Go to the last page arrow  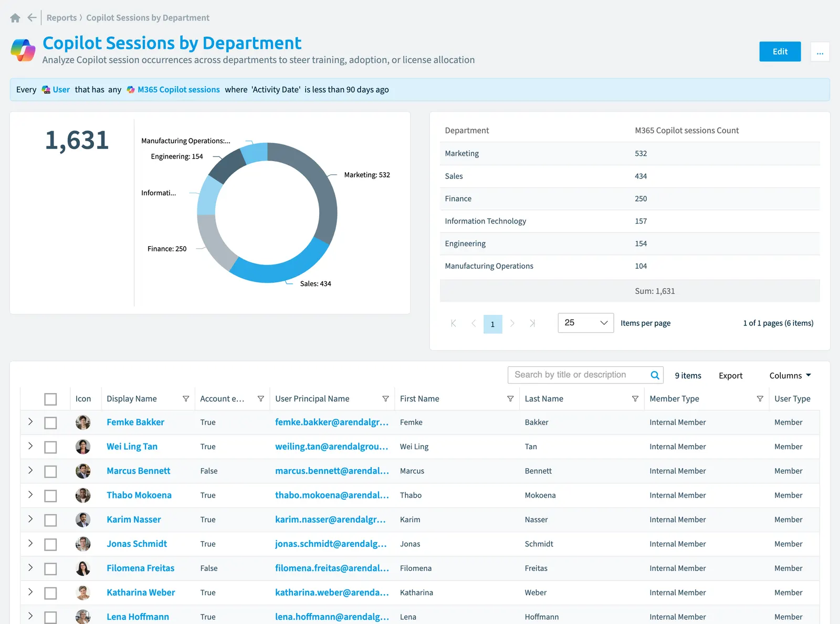point(532,324)
